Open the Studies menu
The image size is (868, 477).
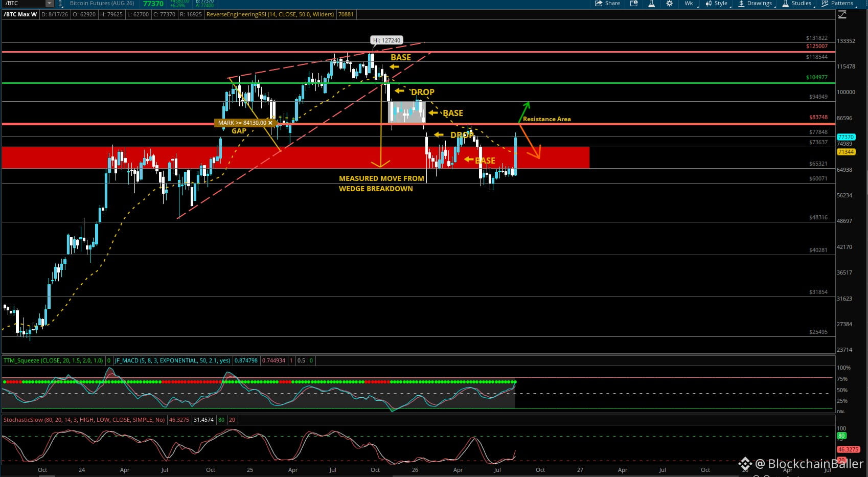tap(797, 3)
